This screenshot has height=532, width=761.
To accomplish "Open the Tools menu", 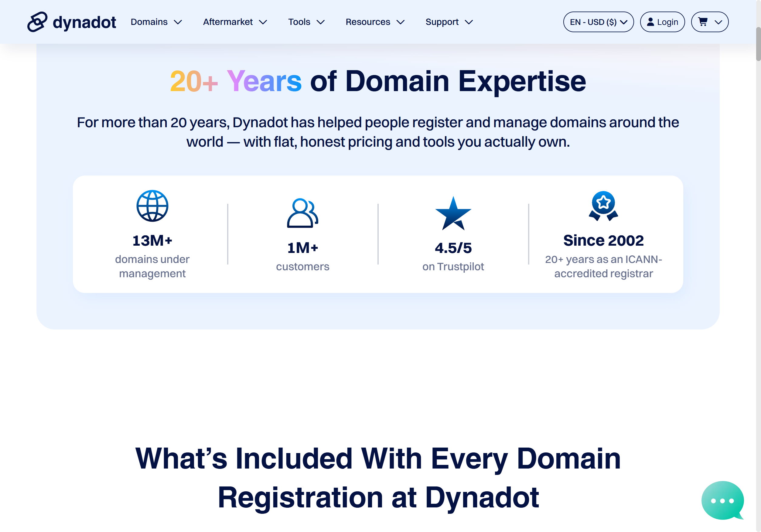I will (x=306, y=22).
